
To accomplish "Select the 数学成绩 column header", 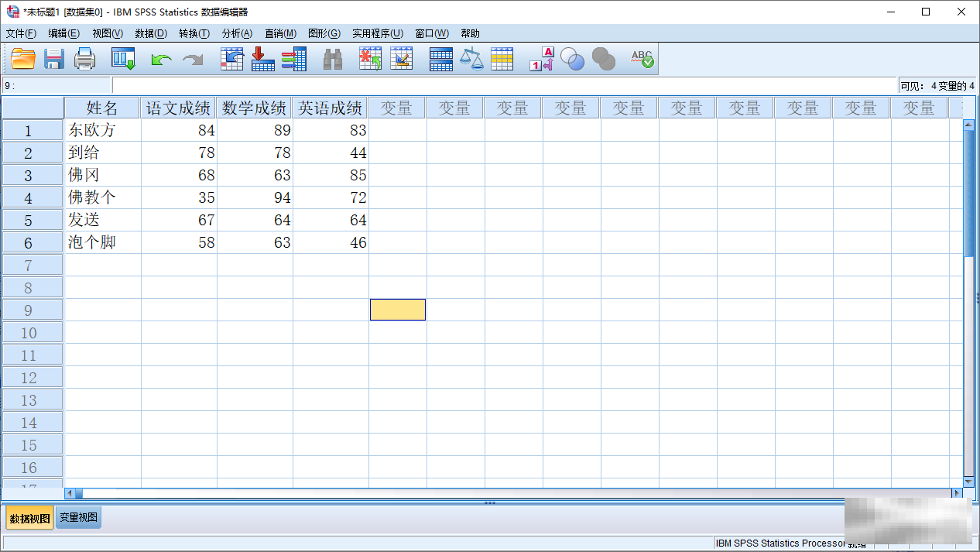I will (255, 108).
